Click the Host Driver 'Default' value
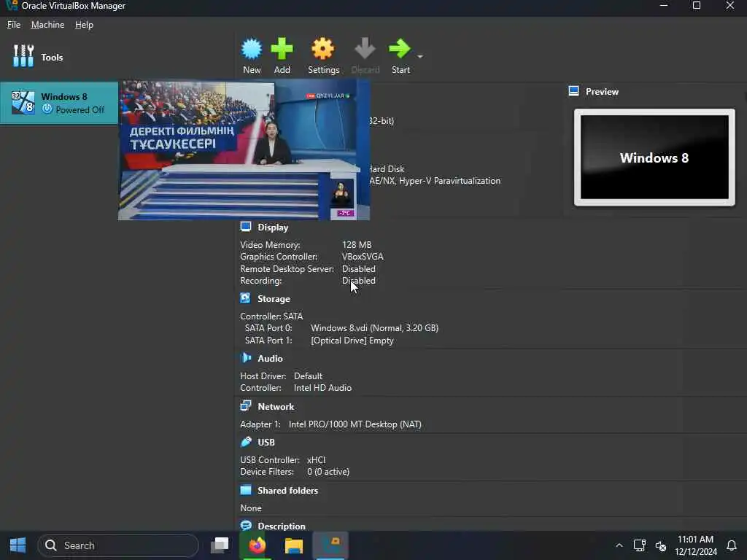747x560 pixels. coord(308,376)
